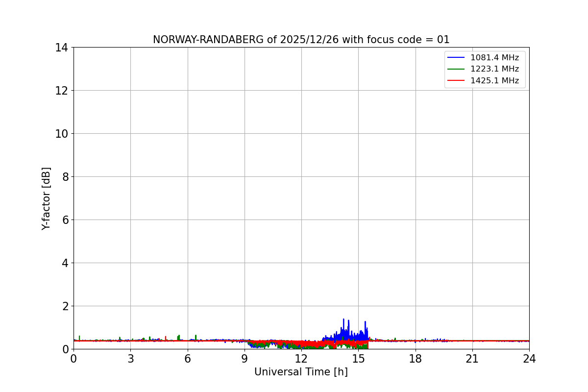
Task: Click the red line sample in legend
Action: tap(456, 81)
